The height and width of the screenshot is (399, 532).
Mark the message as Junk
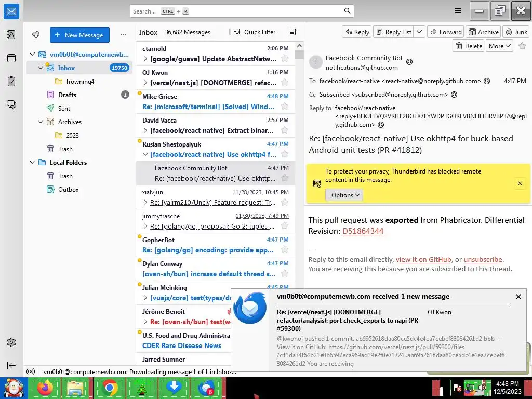[x=516, y=32]
